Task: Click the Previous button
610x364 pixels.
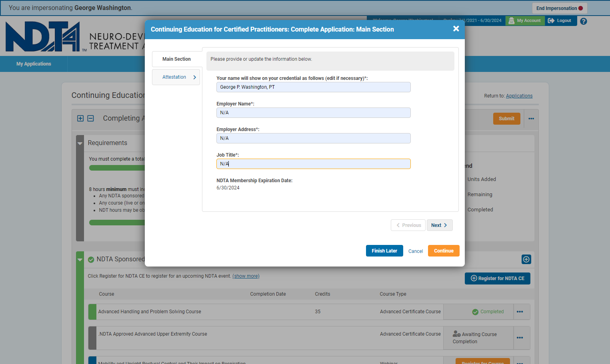Action: [x=408, y=225]
